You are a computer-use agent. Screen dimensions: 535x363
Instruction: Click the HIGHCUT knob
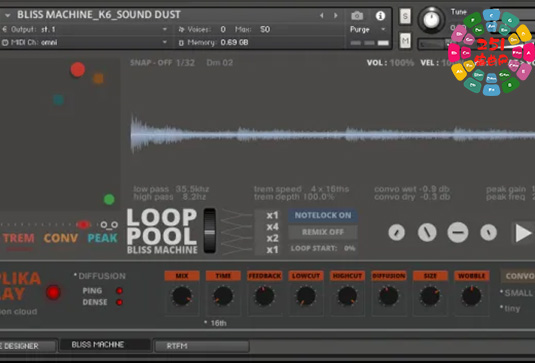tap(347, 296)
